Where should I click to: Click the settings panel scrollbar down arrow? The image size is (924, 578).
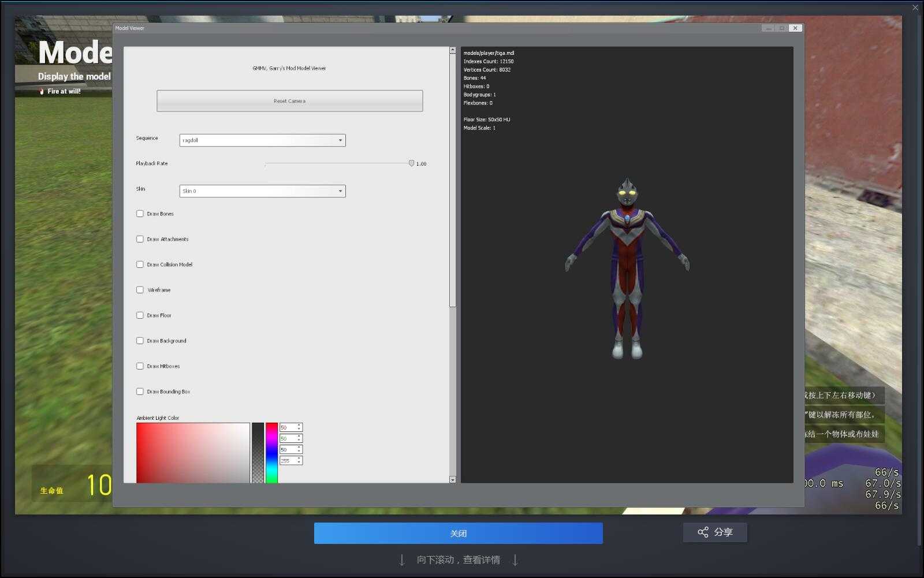(452, 480)
